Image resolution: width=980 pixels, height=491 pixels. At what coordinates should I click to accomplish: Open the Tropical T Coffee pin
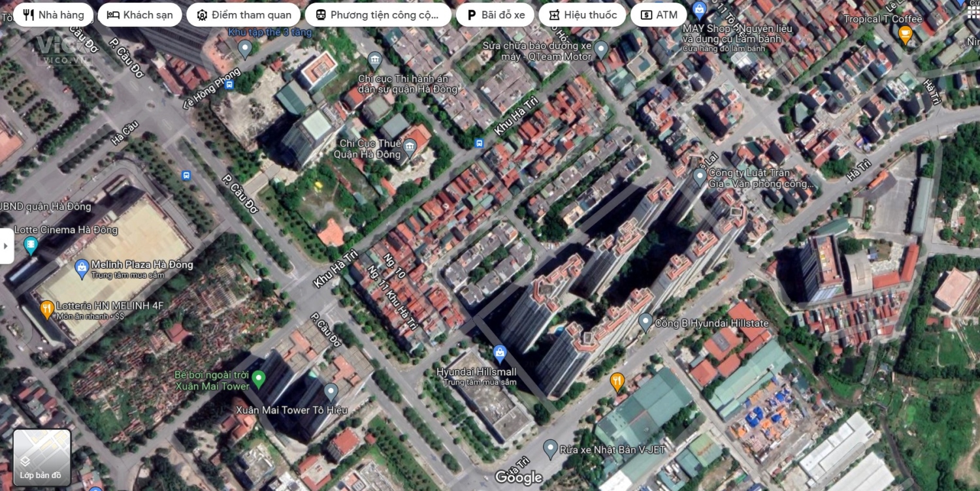[x=905, y=34]
